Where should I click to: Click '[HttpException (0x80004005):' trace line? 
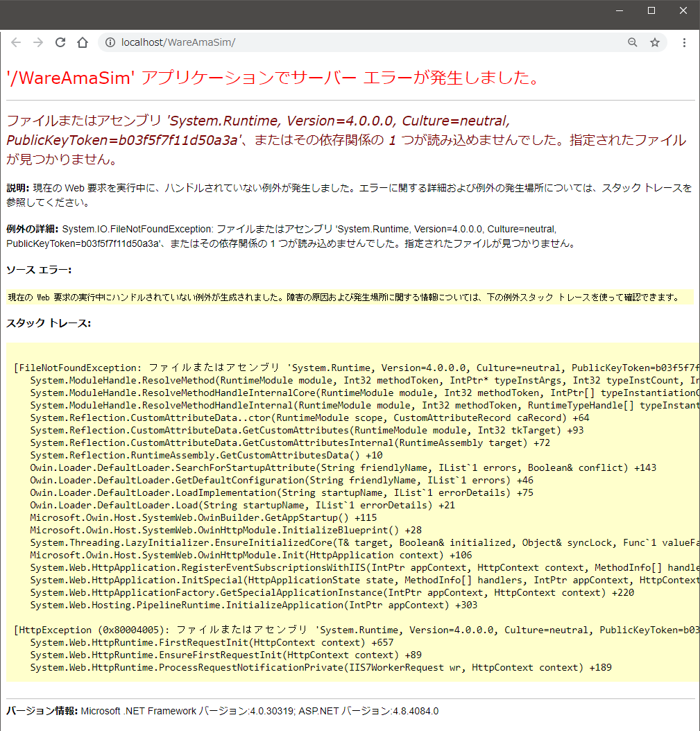click(x=357, y=630)
